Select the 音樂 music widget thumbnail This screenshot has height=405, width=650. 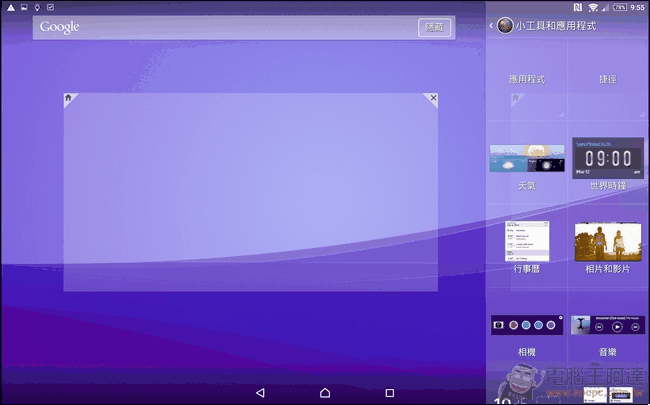point(608,325)
